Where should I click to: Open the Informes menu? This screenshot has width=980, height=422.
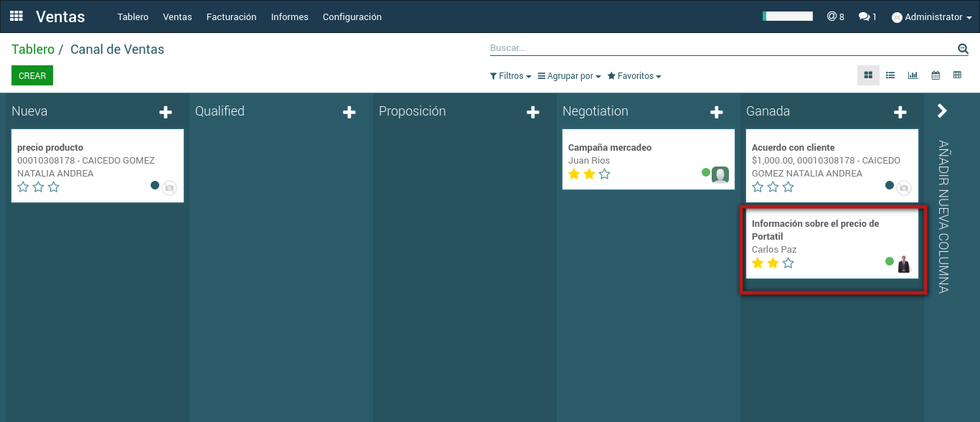[x=289, y=17]
